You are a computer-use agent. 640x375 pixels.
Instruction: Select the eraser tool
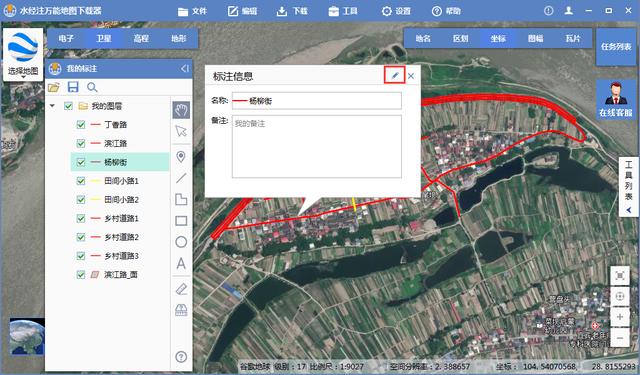[x=181, y=289]
